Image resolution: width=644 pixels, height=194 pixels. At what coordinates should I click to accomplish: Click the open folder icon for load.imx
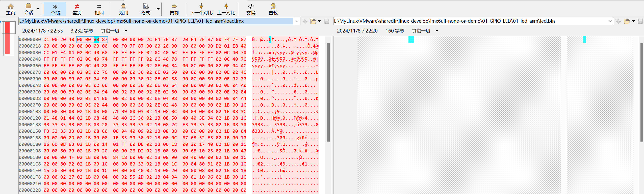tap(313, 21)
